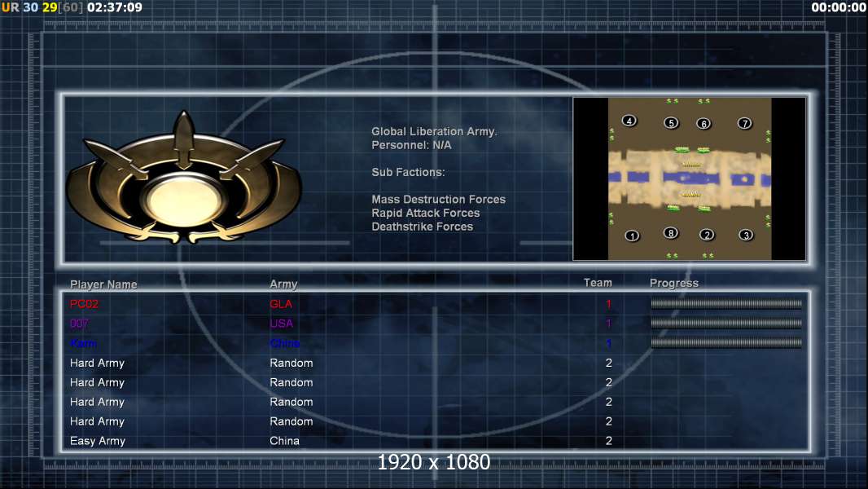
Task: Click the Army column header
Action: click(283, 284)
